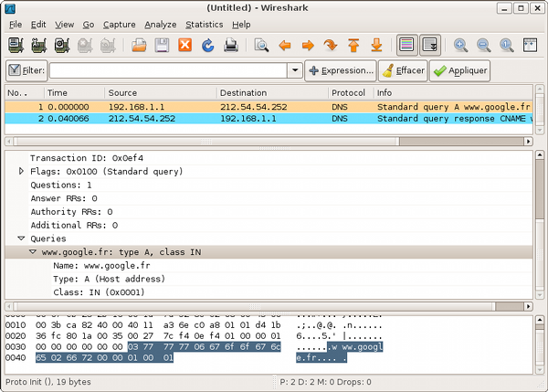Click the Filter button with funnel icon
Image resolution: width=548 pixels, height=392 pixels.
26,70
